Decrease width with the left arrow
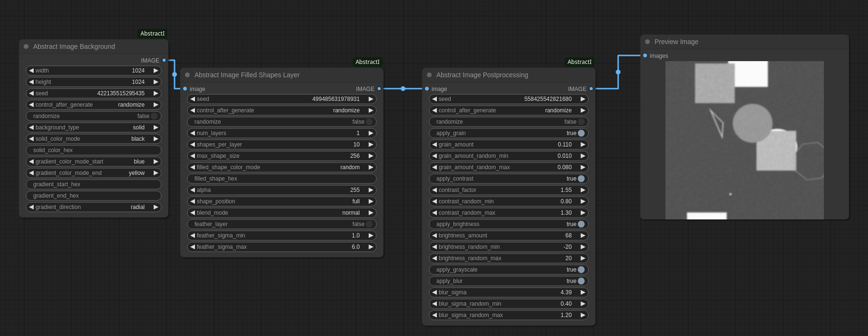 (31, 71)
